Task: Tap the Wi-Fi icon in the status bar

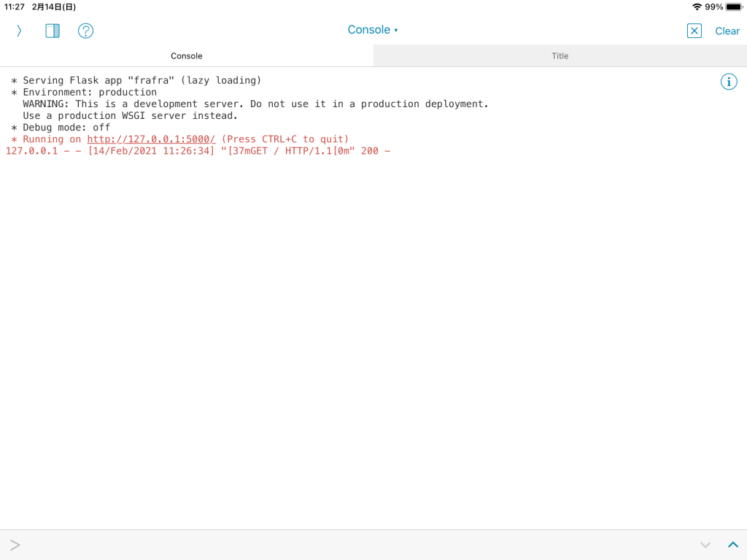Action: tap(697, 7)
